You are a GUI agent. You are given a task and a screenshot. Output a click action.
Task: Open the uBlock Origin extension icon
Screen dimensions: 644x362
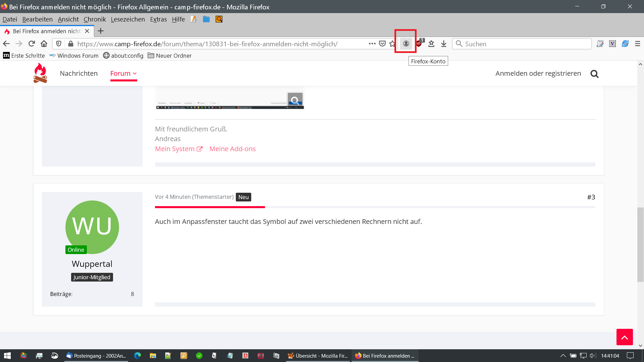tap(419, 44)
